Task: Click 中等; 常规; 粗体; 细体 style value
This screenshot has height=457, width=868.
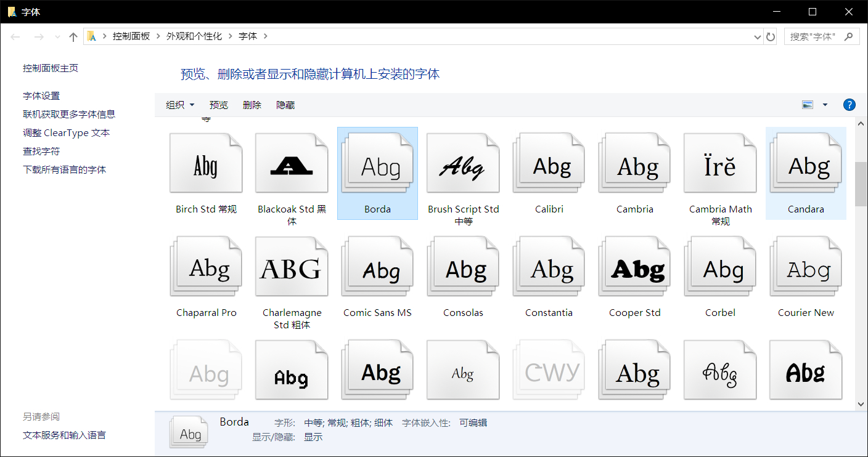Action: (348, 423)
